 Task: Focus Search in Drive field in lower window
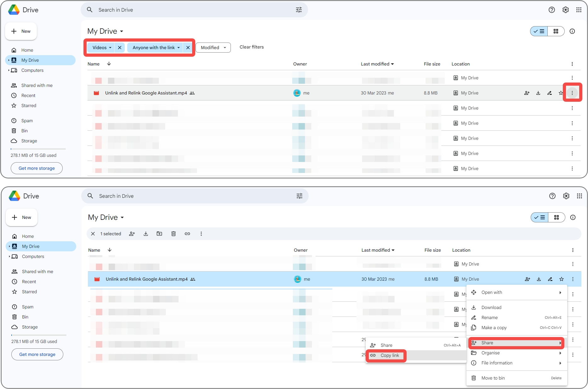click(195, 196)
